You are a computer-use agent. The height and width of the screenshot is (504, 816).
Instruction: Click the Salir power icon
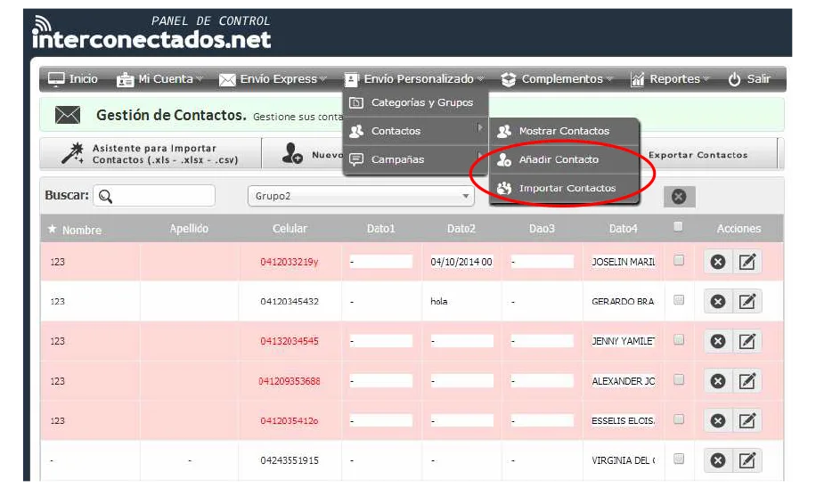[734, 79]
